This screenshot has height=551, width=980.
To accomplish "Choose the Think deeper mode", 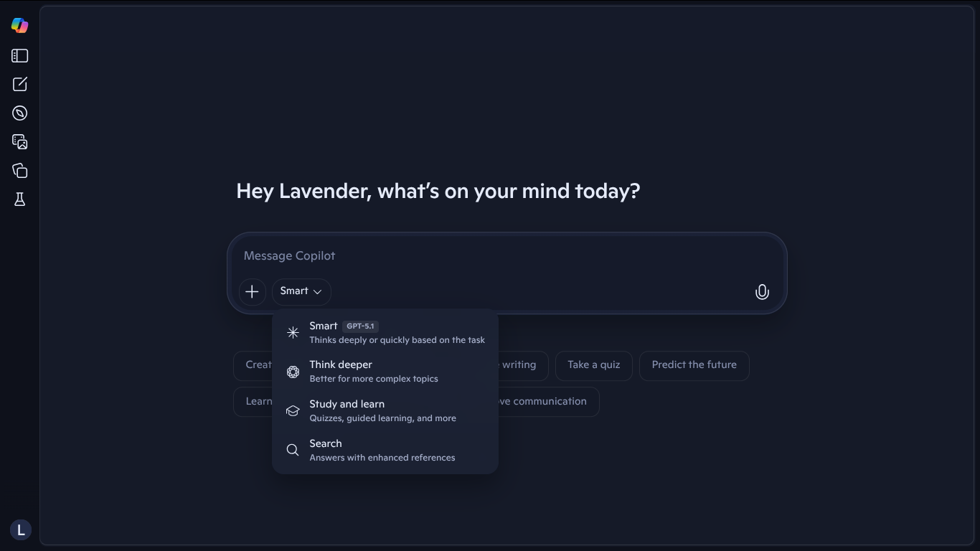I will [x=385, y=372].
